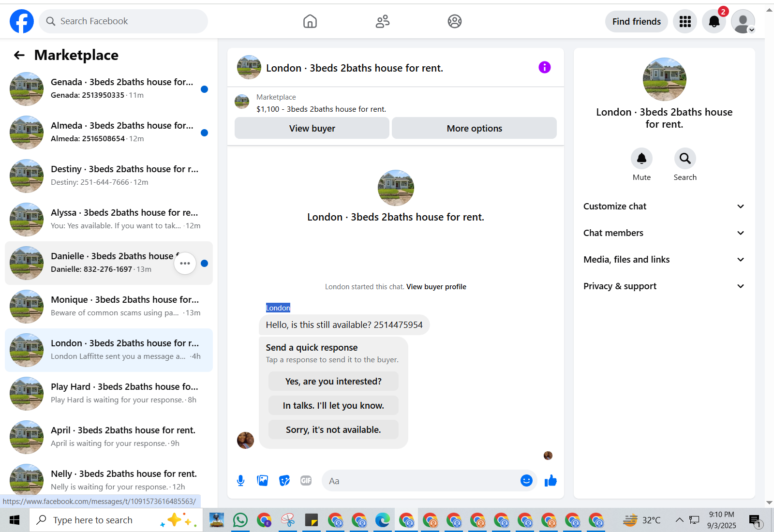The height and width of the screenshot is (532, 774).
Task: Click the Find friends button
Action: coord(637,21)
